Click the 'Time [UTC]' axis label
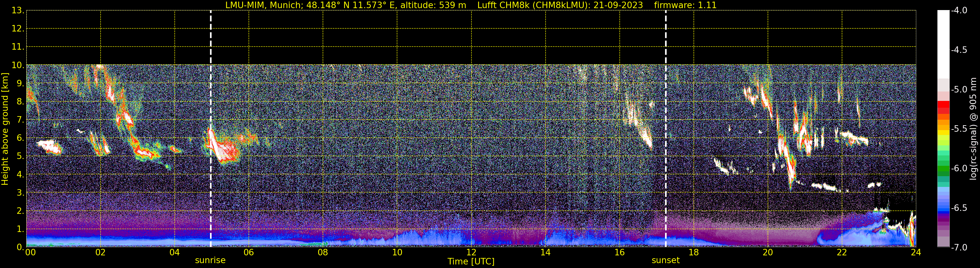The height and width of the screenshot is (268, 980). pos(471,262)
